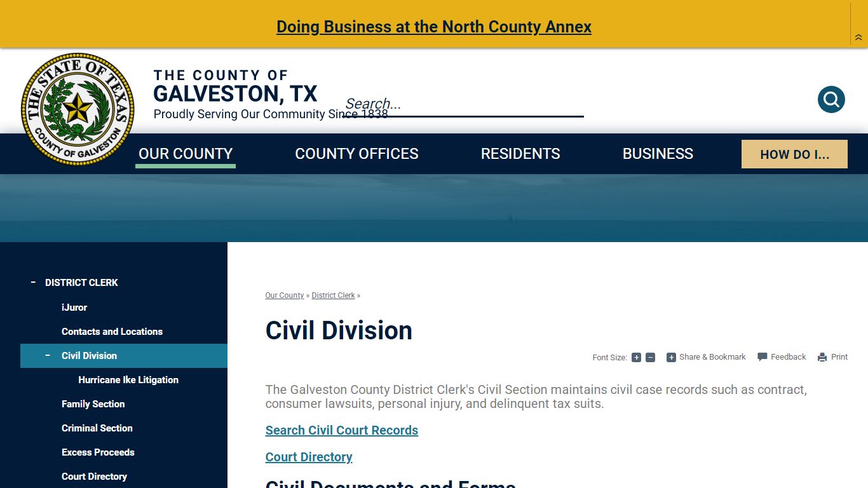868x488 pixels.
Task: Click the Galveston County seal logo
Action: click(x=78, y=109)
